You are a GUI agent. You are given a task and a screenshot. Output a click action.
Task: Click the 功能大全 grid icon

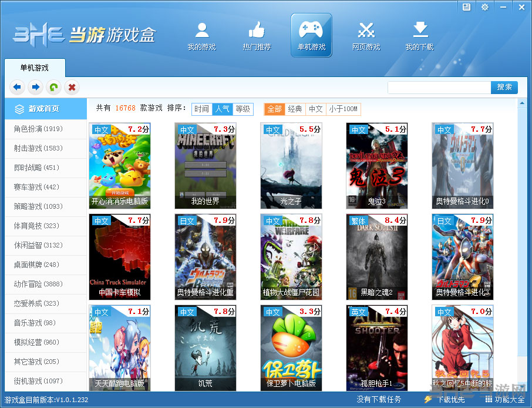point(489,399)
